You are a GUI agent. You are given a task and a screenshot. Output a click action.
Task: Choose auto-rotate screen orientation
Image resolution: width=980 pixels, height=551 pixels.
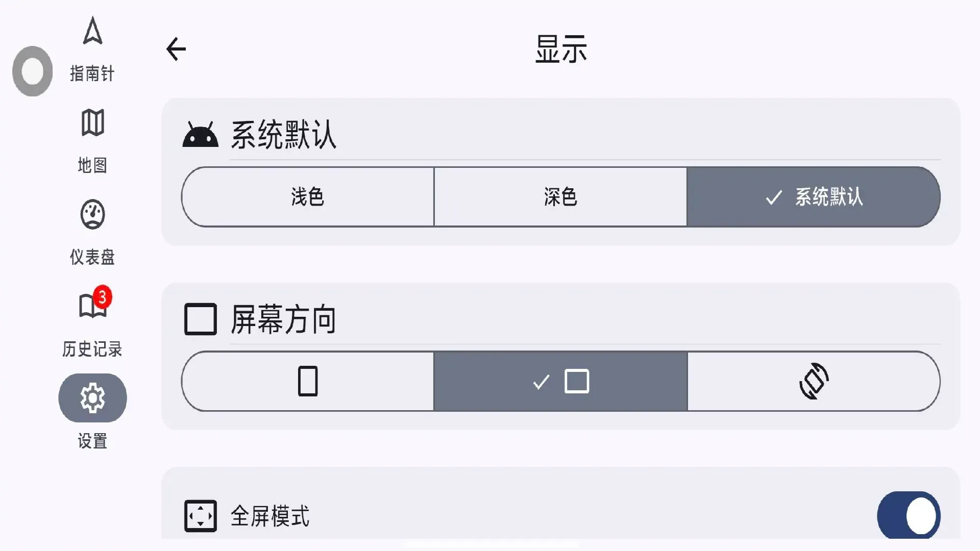tap(814, 381)
